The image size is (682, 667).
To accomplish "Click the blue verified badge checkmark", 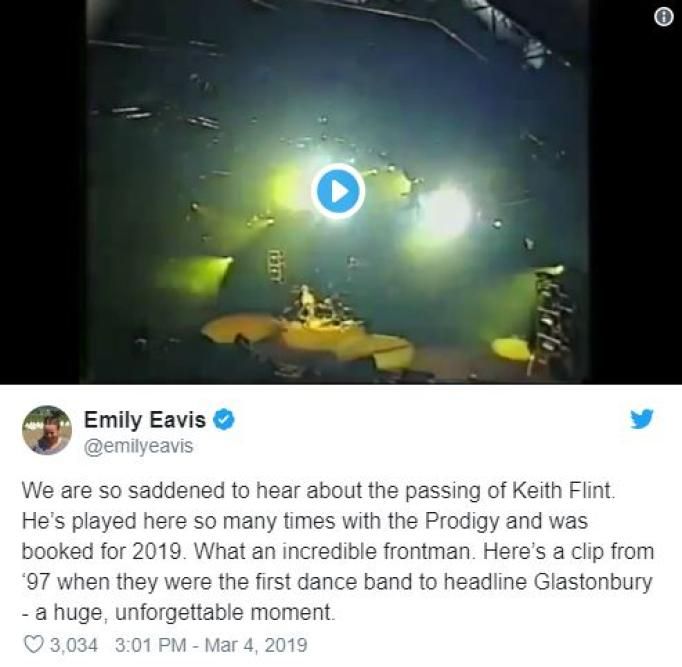I will point(224,420).
